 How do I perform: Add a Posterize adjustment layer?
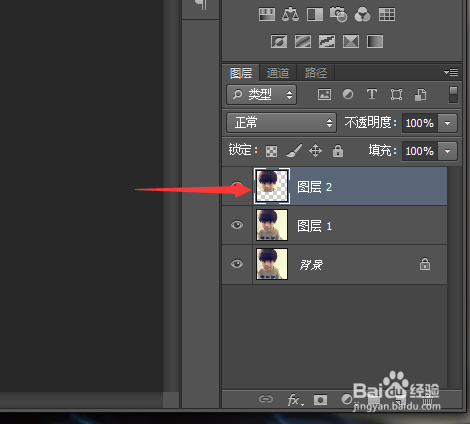(x=303, y=42)
